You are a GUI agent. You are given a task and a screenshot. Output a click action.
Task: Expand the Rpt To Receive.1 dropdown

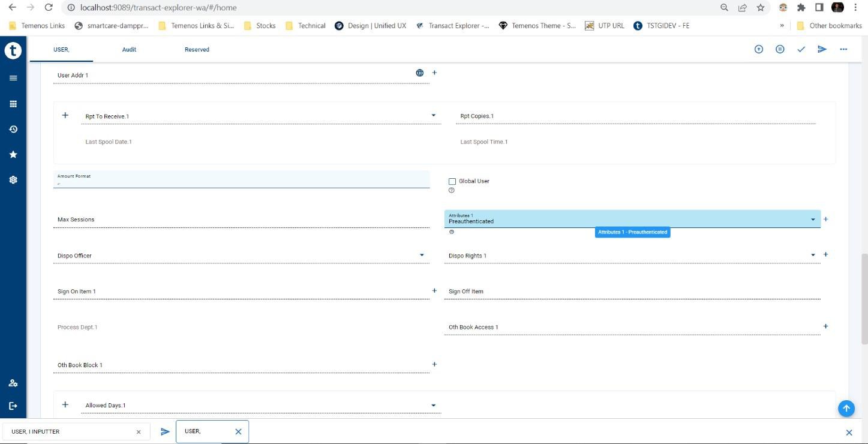[434, 115]
